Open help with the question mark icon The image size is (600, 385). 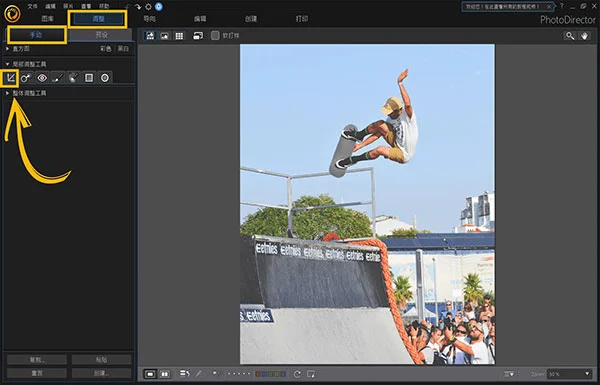click(x=562, y=6)
